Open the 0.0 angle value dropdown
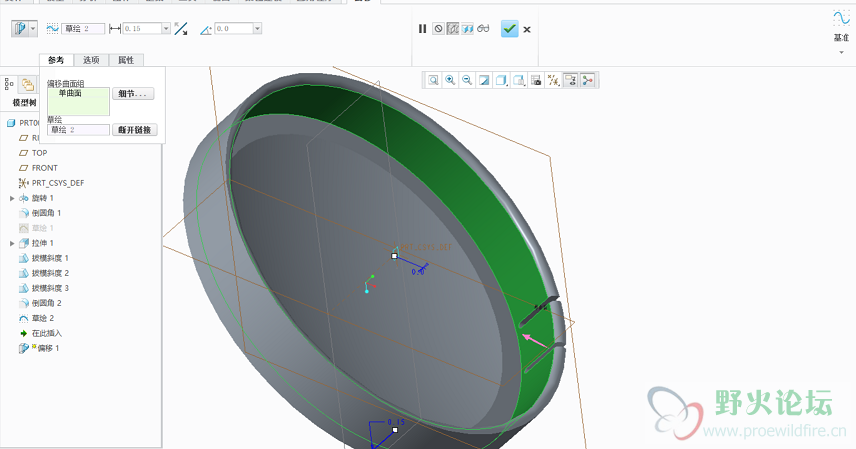 (257, 28)
